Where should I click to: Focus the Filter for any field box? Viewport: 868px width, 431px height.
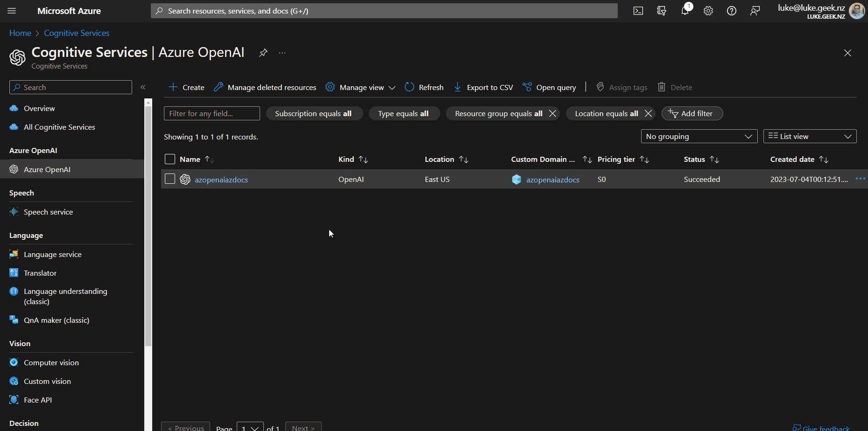coord(212,113)
